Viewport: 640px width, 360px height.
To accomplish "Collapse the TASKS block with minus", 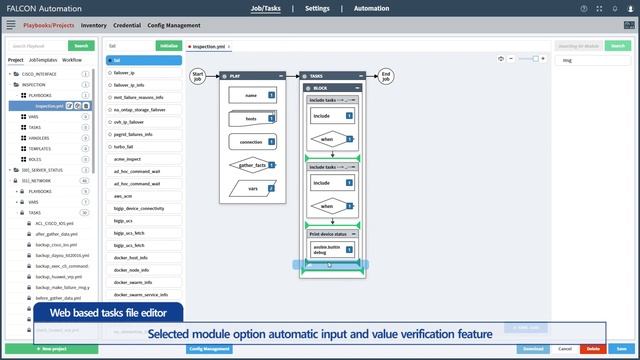I will [361, 76].
